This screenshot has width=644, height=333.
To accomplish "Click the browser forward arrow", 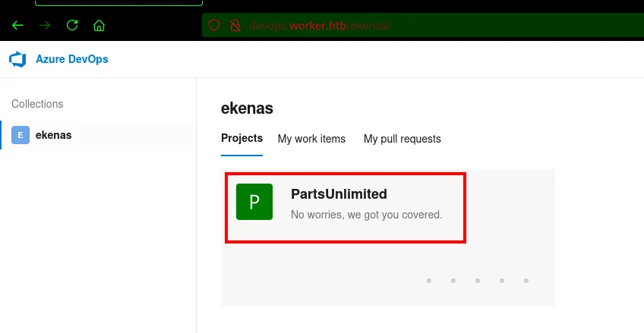I will [45, 25].
